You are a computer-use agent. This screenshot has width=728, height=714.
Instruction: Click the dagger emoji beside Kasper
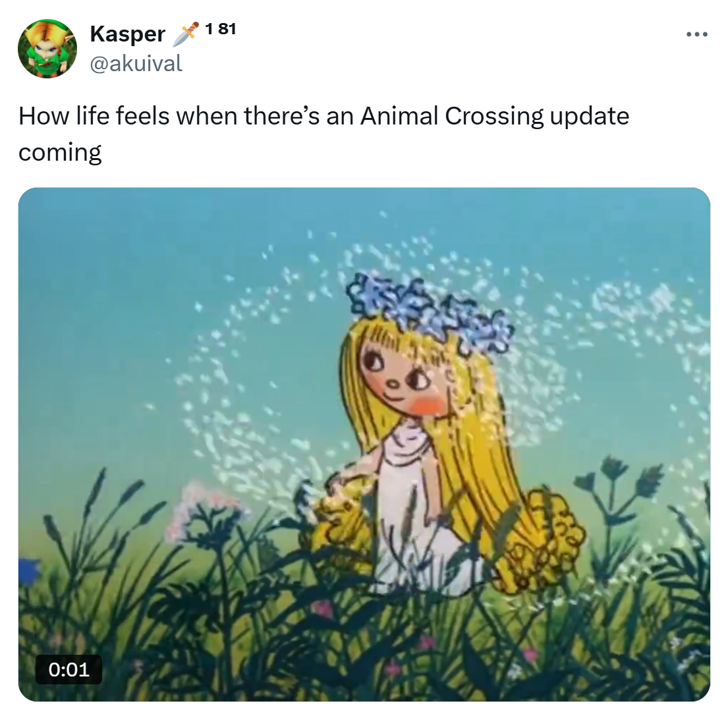pyautogui.click(x=185, y=34)
